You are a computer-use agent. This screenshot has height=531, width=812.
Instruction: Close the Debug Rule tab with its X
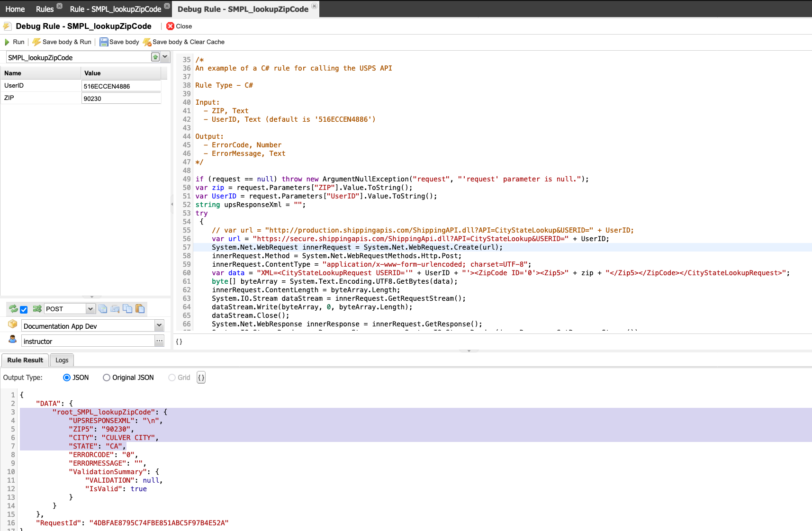314,6
